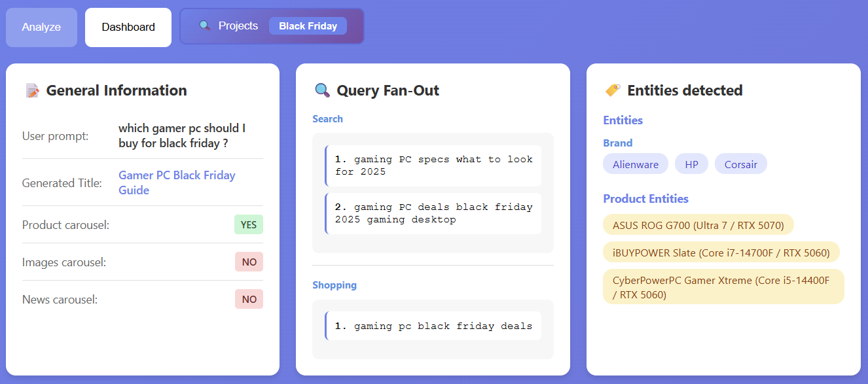868x384 pixels.
Task: Click the magnifier icon beside Query Fan-Out
Action: (x=322, y=90)
